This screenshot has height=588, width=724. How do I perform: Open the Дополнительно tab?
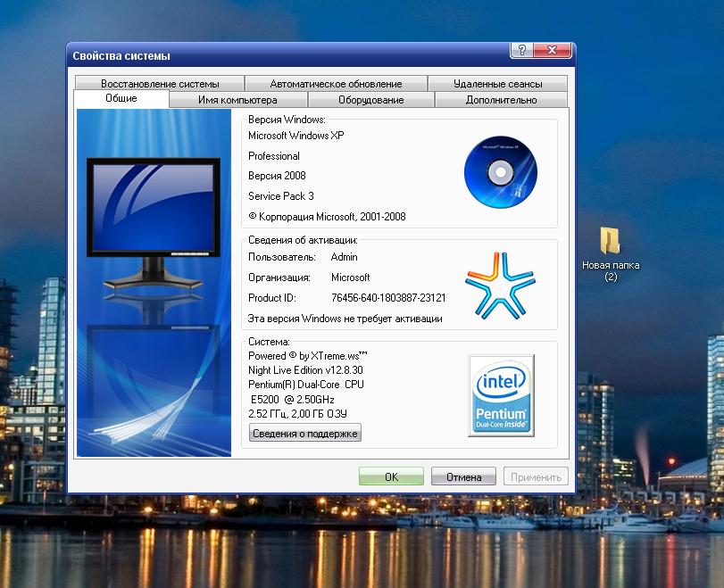click(501, 100)
